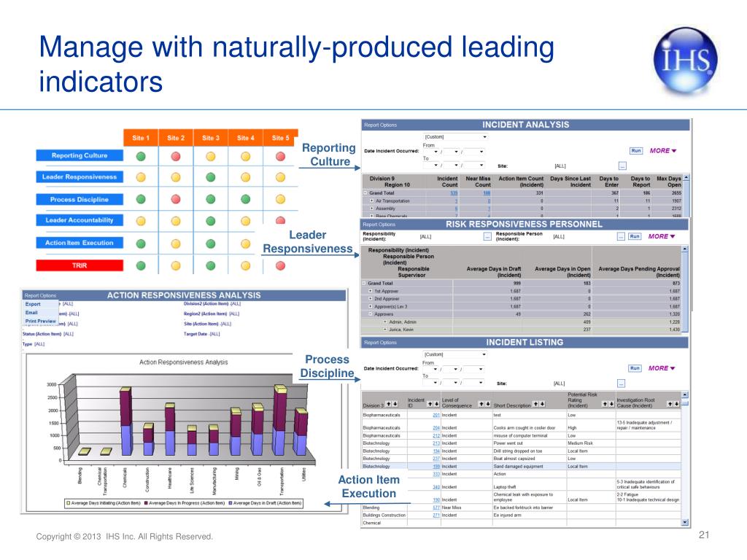Click Site 5 TRIR red indicator
747x560 pixels.
(281, 265)
